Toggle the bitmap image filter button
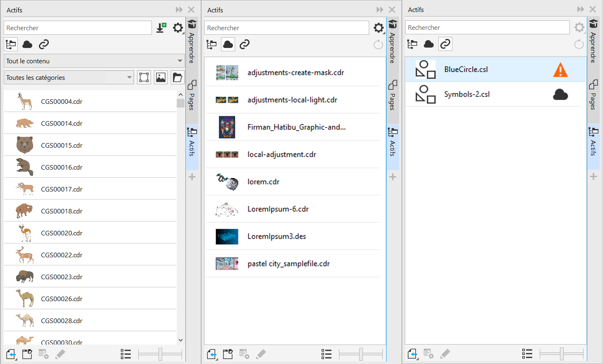 (161, 77)
